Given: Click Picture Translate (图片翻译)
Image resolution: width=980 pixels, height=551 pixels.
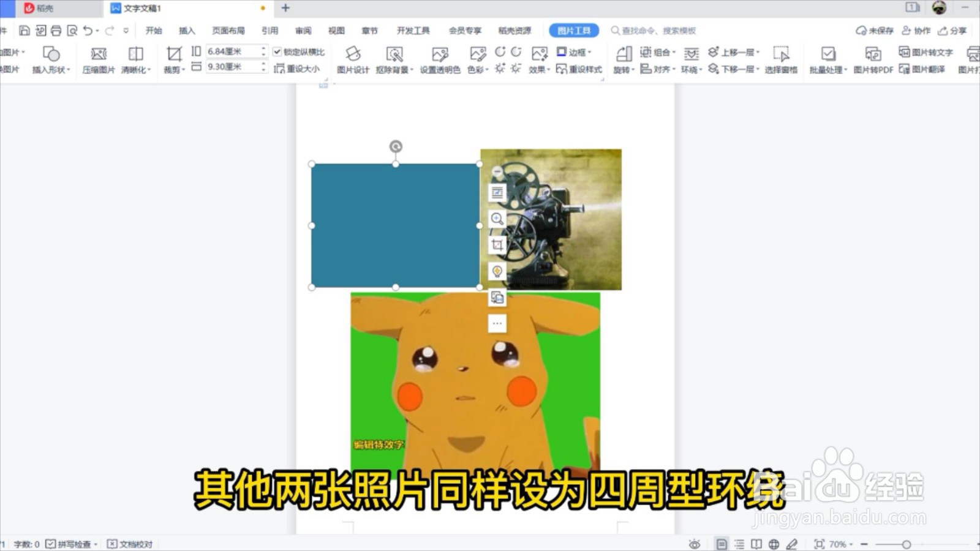Looking at the screenshot, I should coord(922,69).
